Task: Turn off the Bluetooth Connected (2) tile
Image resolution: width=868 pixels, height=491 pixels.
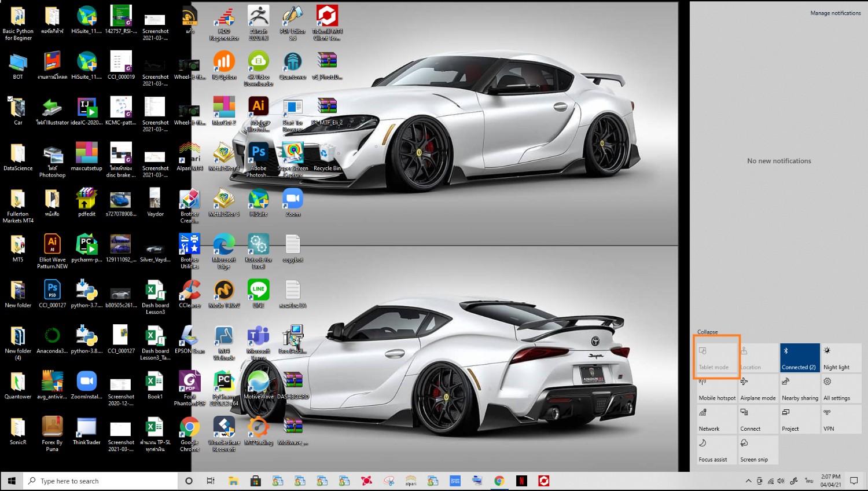Action: click(800, 357)
